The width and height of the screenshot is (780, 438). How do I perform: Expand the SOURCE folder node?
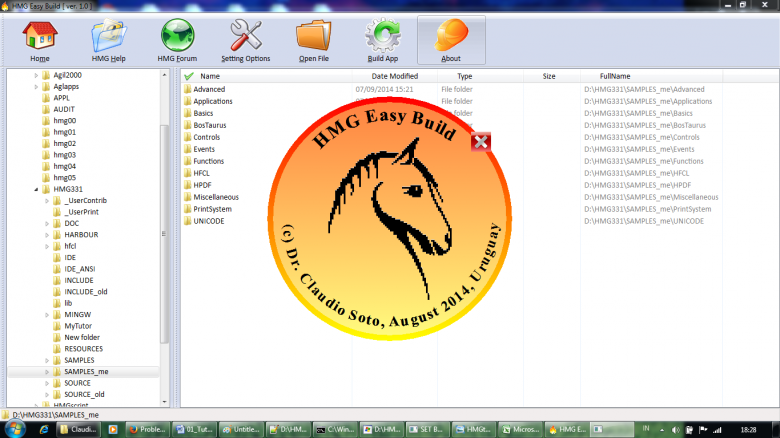[47, 383]
